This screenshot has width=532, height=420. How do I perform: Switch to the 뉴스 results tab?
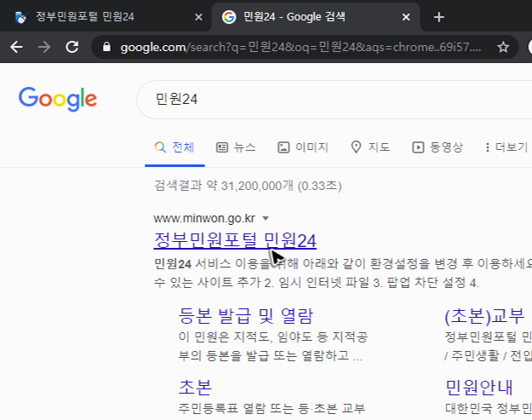pos(236,147)
